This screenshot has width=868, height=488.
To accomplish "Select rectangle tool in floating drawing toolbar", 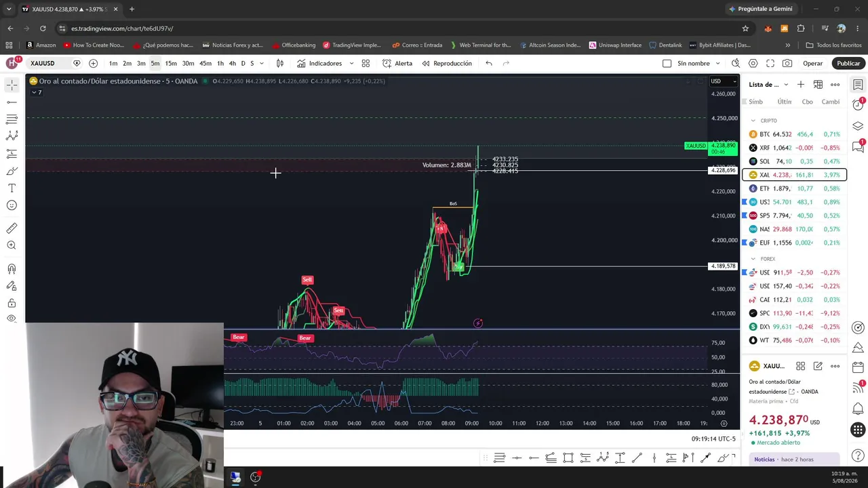I will [568, 458].
